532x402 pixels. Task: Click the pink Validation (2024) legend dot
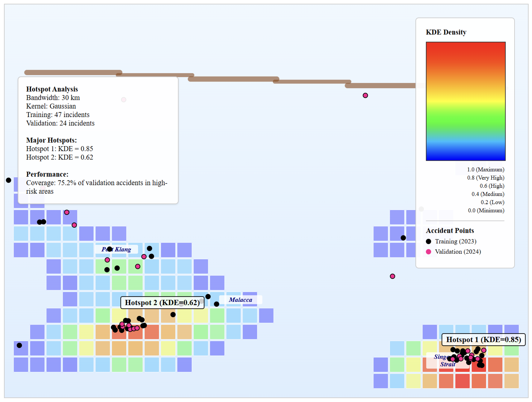point(428,252)
